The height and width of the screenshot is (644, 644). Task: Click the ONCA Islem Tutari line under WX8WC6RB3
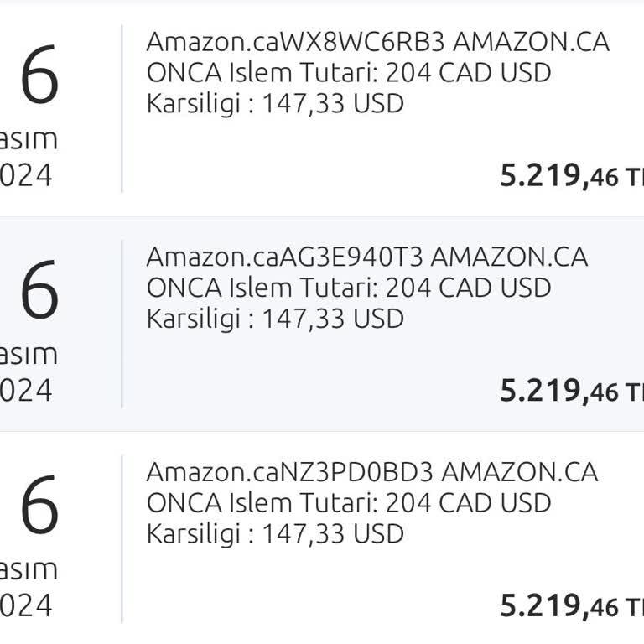349,73
